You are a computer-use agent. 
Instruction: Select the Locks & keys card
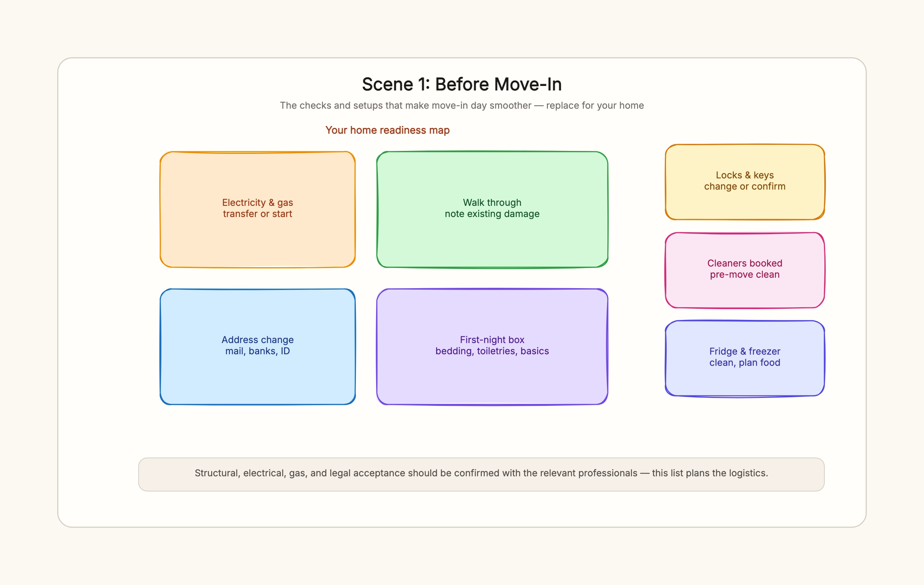point(745,182)
